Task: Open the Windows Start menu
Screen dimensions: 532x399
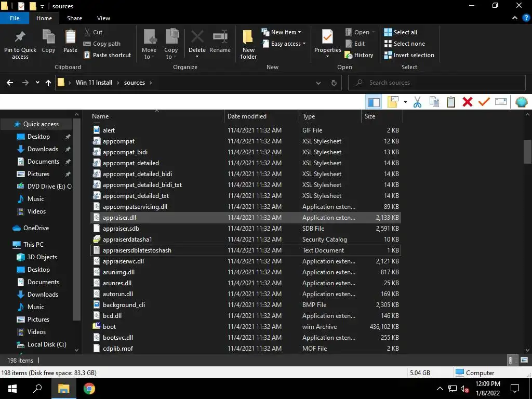Action: coord(12,389)
